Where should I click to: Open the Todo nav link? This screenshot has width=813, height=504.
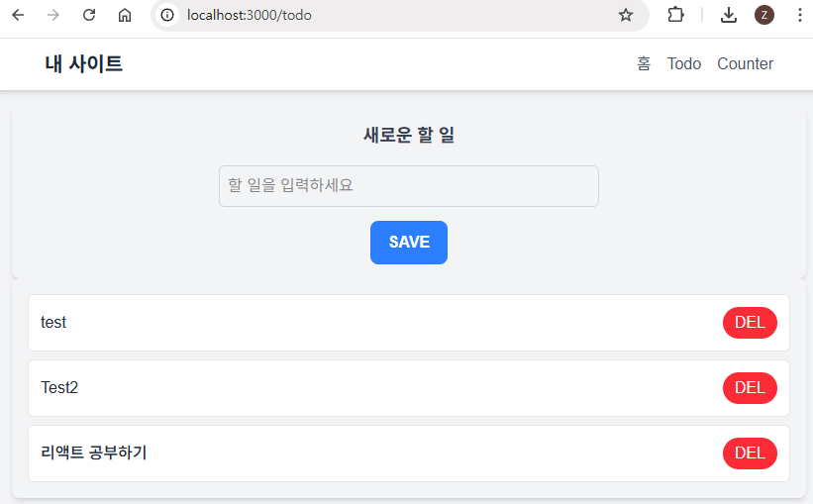click(x=684, y=63)
